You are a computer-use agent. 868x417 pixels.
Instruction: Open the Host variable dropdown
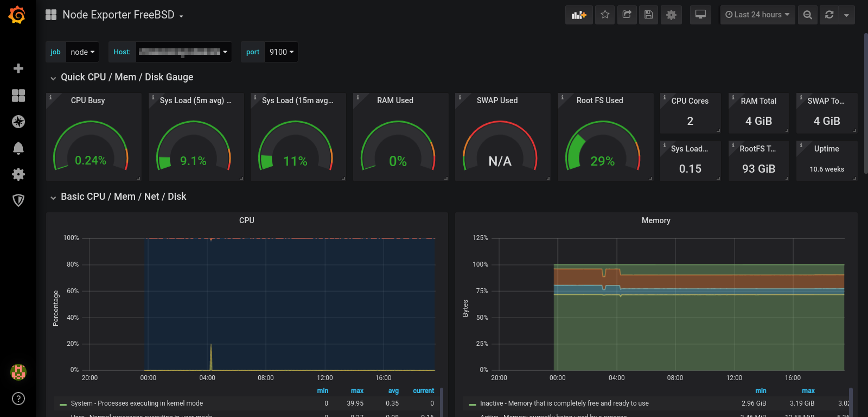(x=183, y=52)
